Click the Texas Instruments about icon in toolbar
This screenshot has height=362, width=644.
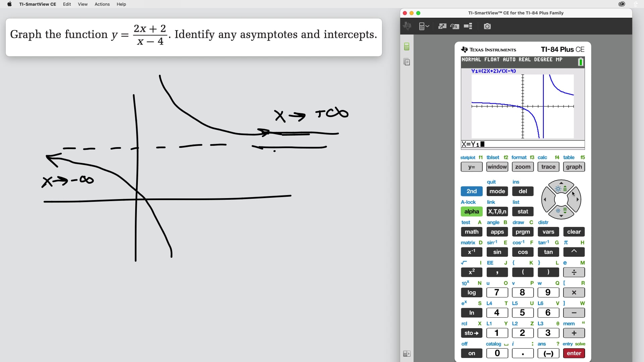[x=408, y=26]
